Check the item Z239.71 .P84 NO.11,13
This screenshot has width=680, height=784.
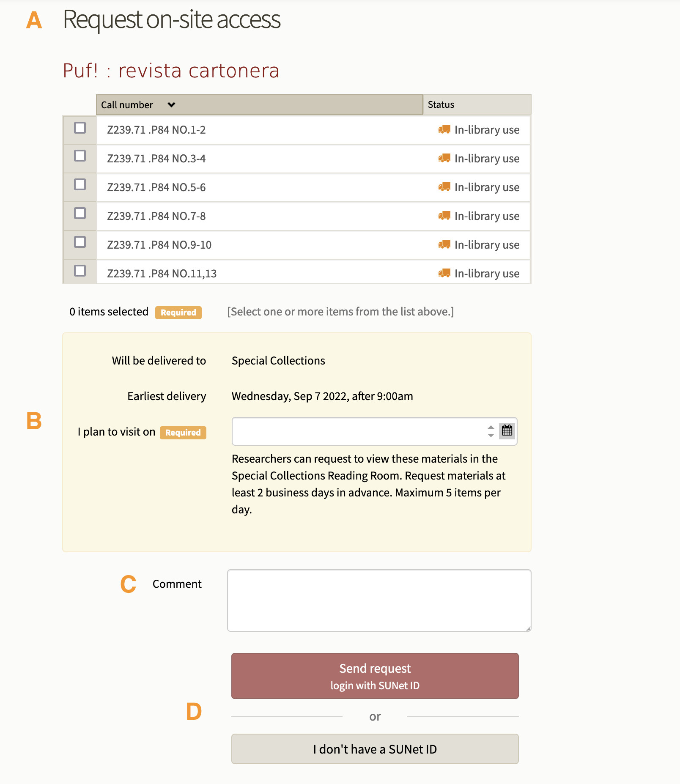coord(80,271)
